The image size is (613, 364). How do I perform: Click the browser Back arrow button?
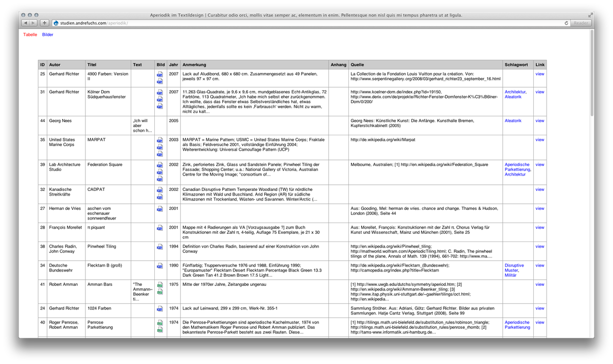coord(27,23)
